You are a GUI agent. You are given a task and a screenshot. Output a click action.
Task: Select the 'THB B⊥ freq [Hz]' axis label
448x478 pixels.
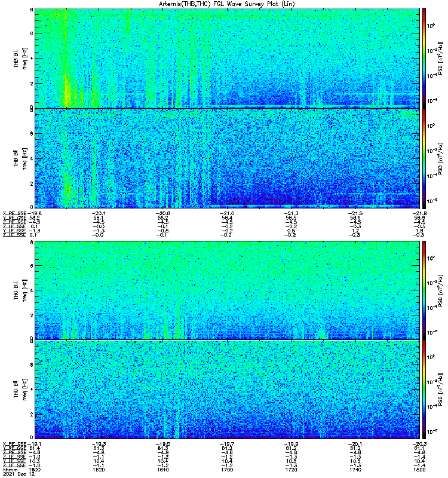pyautogui.click(x=20, y=59)
